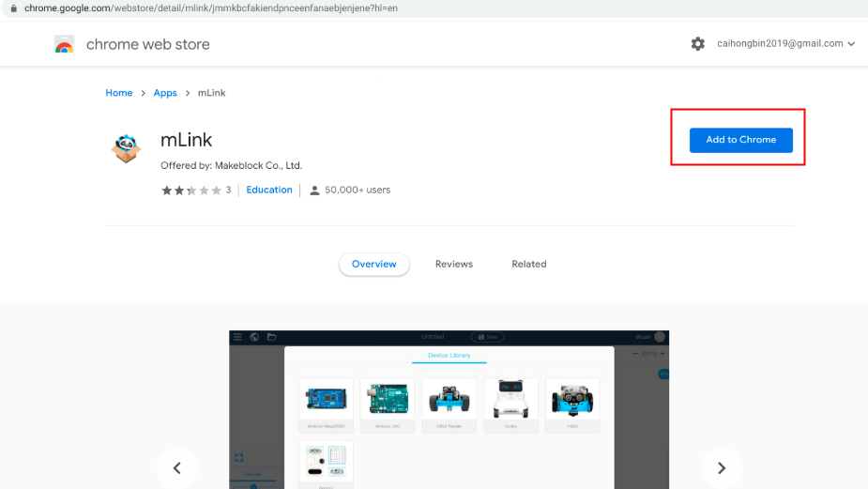Open the Related tab
Screen dimensions: 868x489
528,265
